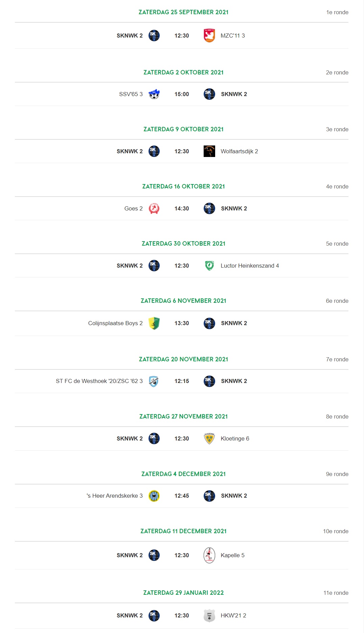Open Luctor Heinkenszand 4 green shield logo
Image resolution: width=364 pixels, height=633 pixels.
tap(209, 266)
